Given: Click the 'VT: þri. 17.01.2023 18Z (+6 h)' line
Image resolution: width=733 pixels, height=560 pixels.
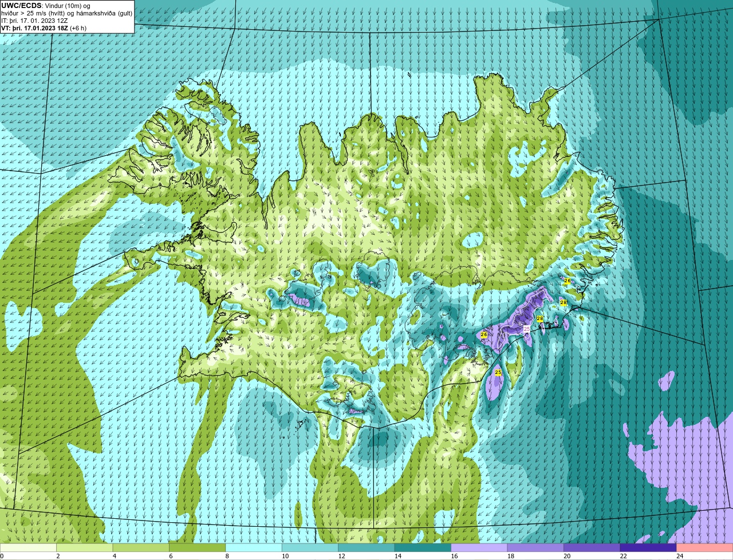Looking at the screenshot, I should 44,28.
